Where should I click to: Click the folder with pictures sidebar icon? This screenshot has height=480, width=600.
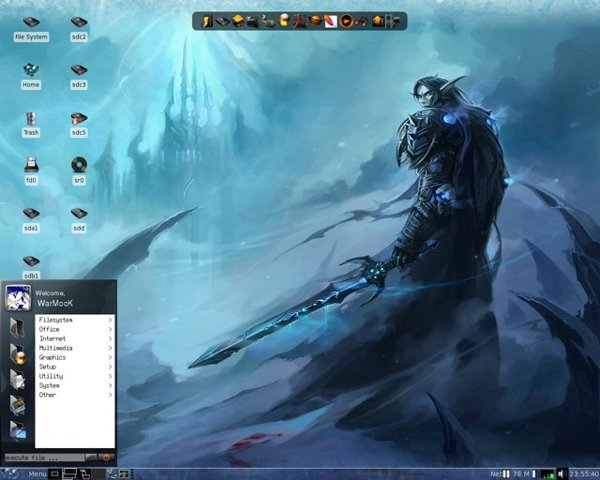17,405
